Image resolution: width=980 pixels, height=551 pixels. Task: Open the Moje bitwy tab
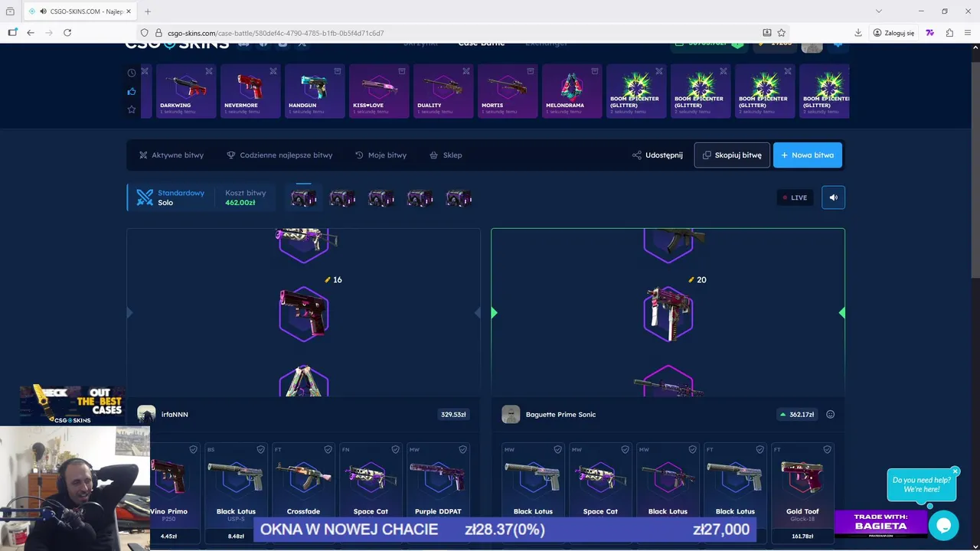[381, 155]
